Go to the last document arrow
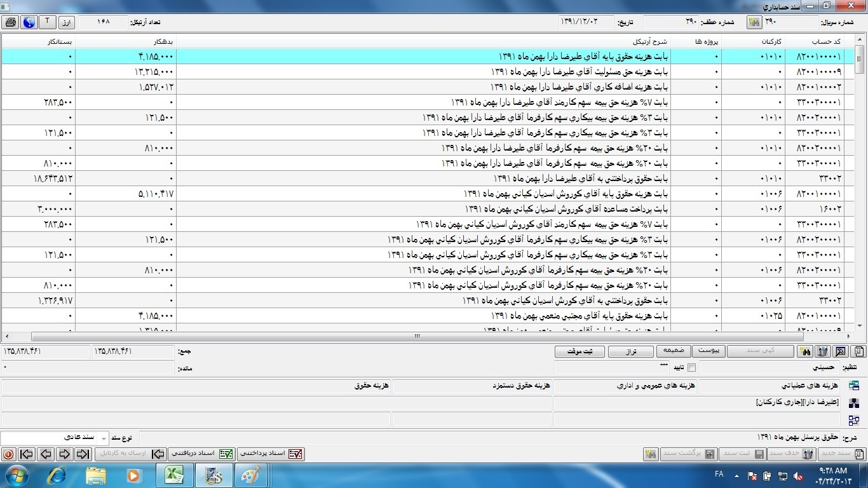 pyautogui.click(x=83, y=454)
